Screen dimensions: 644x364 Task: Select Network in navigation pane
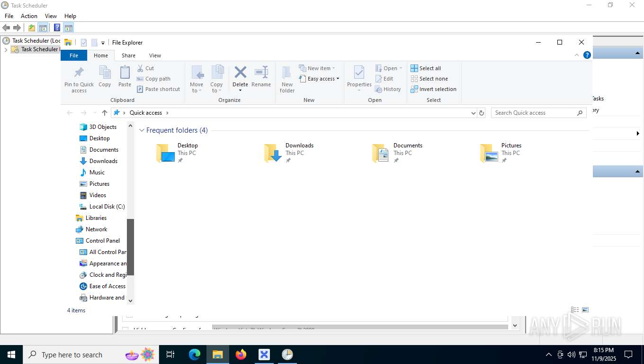[91, 229]
